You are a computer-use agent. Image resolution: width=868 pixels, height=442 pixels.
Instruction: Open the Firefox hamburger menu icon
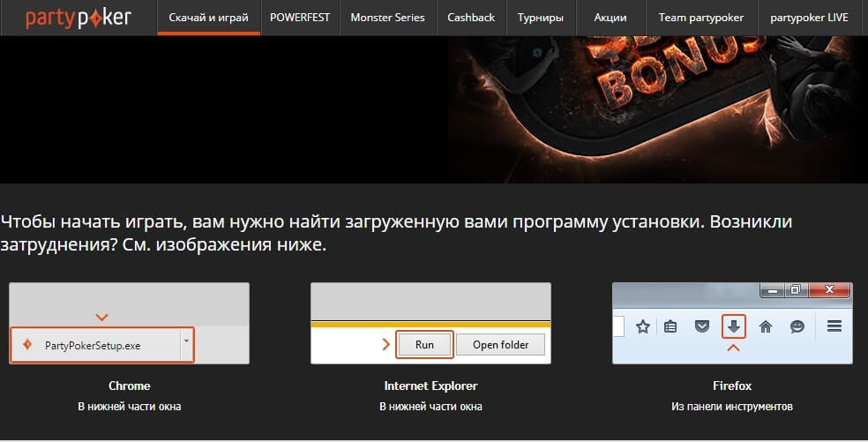click(834, 326)
